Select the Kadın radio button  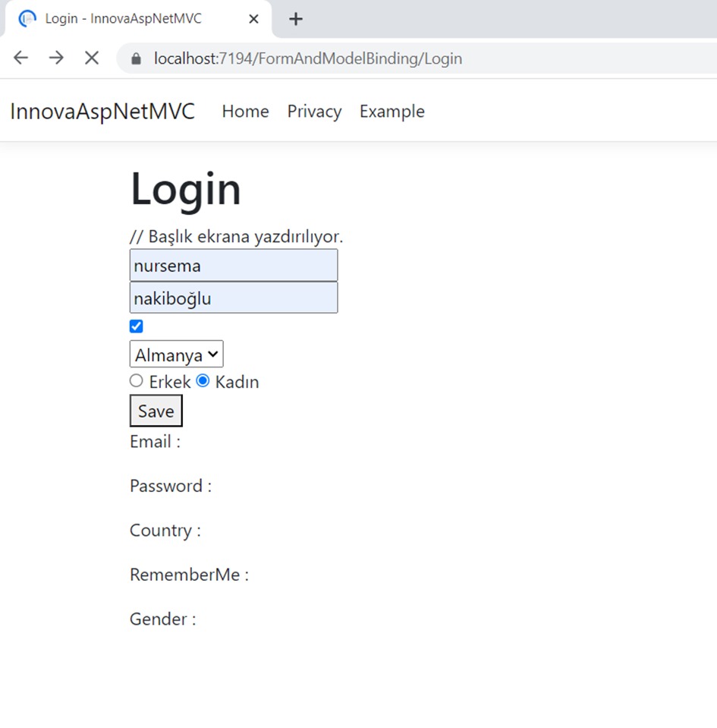(203, 381)
